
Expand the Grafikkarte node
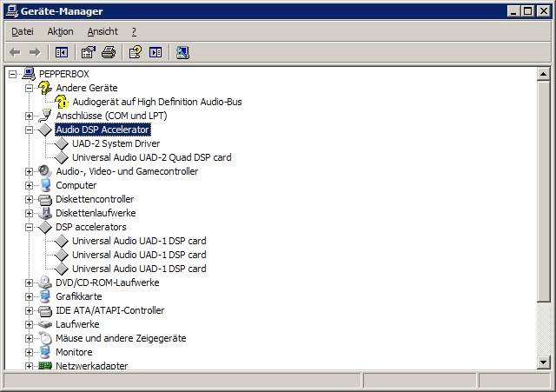click(29, 296)
